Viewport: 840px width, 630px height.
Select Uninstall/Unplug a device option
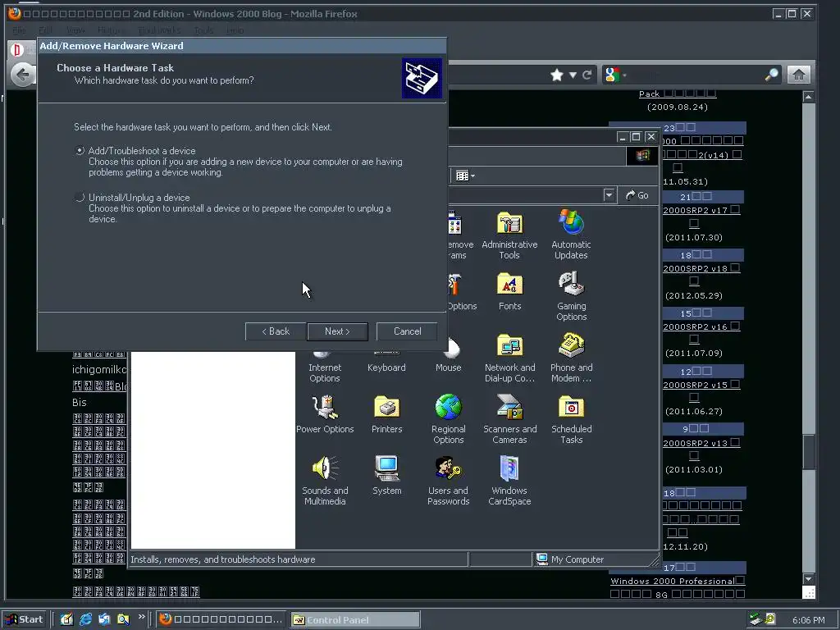click(80, 198)
